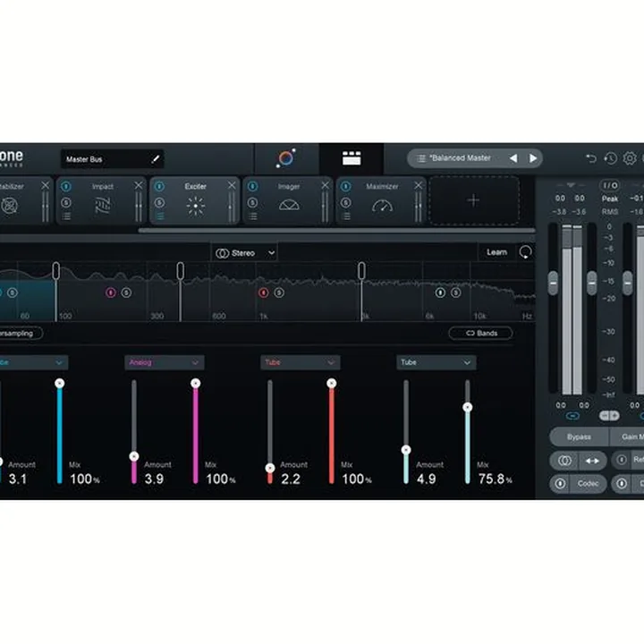
Task: Remove the Exciter module with X
Action: point(232,186)
